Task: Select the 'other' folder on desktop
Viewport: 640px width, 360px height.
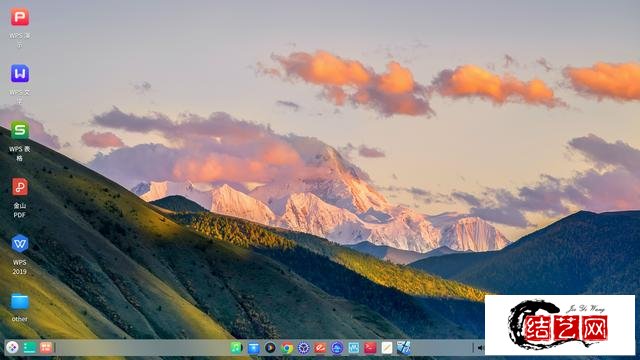Action: (20, 302)
